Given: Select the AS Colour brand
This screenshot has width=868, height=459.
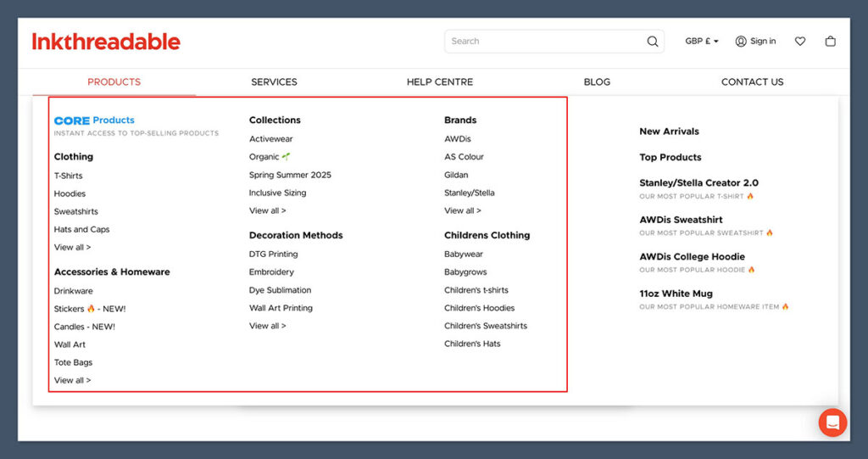Looking at the screenshot, I should pyautogui.click(x=464, y=157).
